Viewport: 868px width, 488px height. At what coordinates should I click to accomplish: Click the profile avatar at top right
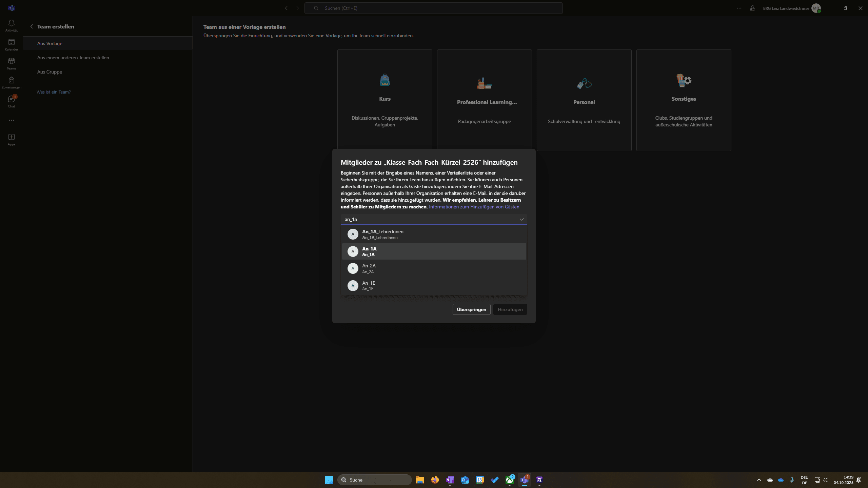tap(816, 8)
